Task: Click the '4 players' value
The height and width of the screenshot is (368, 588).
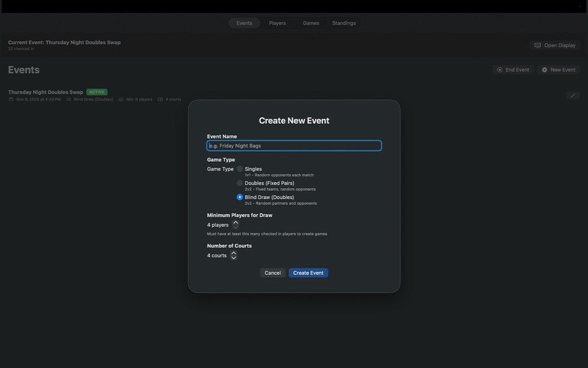Action: pyautogui.click(x=217, y=225)
